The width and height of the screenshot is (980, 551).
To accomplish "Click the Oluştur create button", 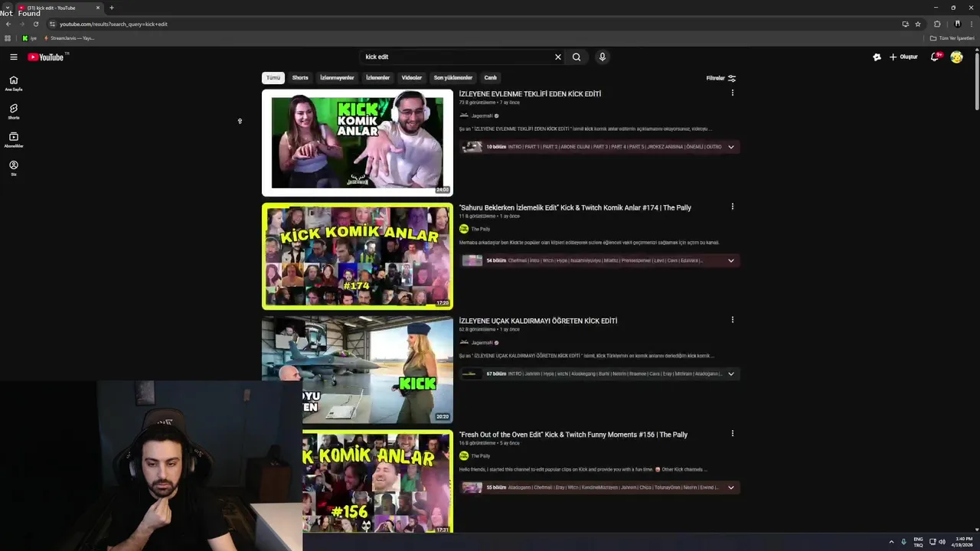I will pyautogui.click(x=903, y=57).
